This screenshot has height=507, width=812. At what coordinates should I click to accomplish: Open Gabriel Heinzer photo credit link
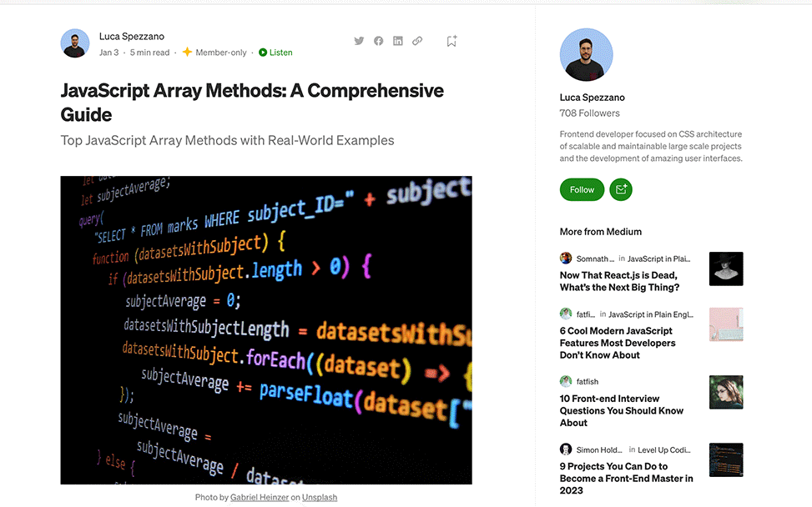coord(260,497)
